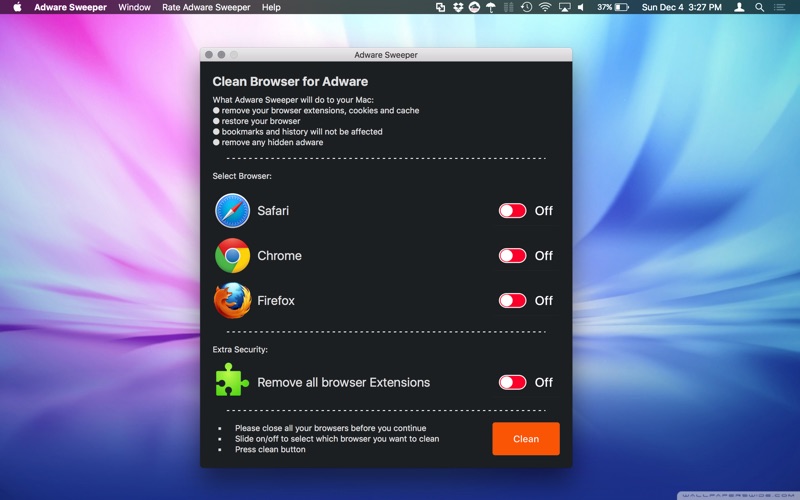Click the date and time Sun Dec 4
Image resolution: width=800 pixels, height=500 pixels.
(x=682, y=7)
